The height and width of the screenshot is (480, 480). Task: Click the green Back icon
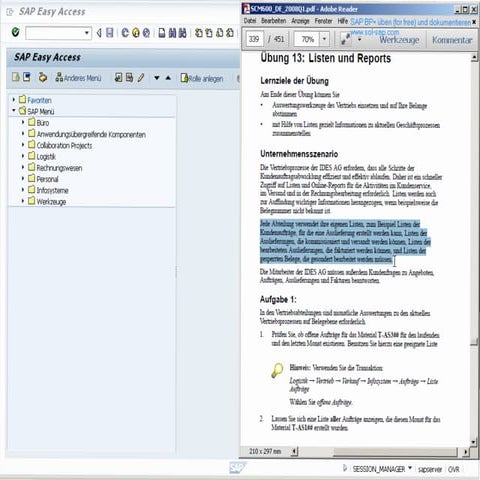(125, 33)
